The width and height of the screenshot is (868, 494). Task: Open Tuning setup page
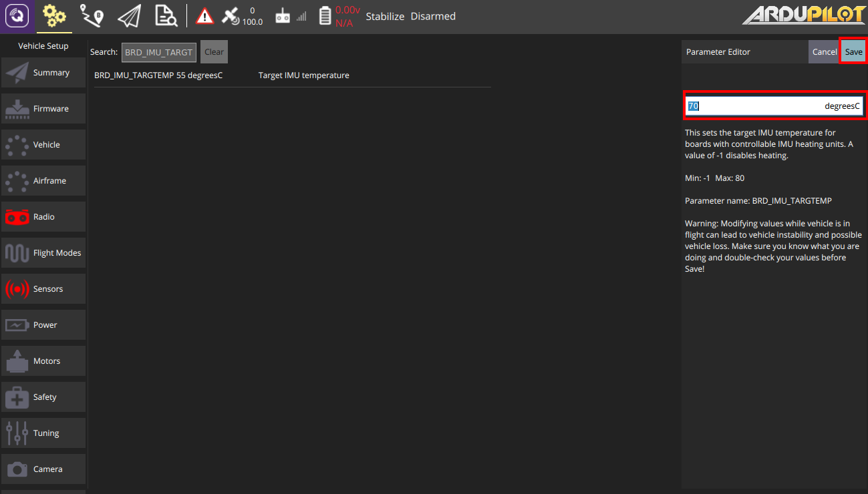click(43, 433)
